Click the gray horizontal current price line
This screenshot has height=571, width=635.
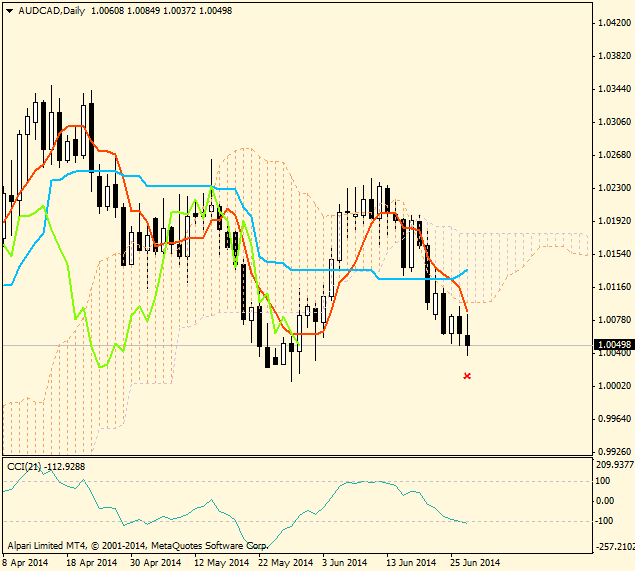coord(297,345)
